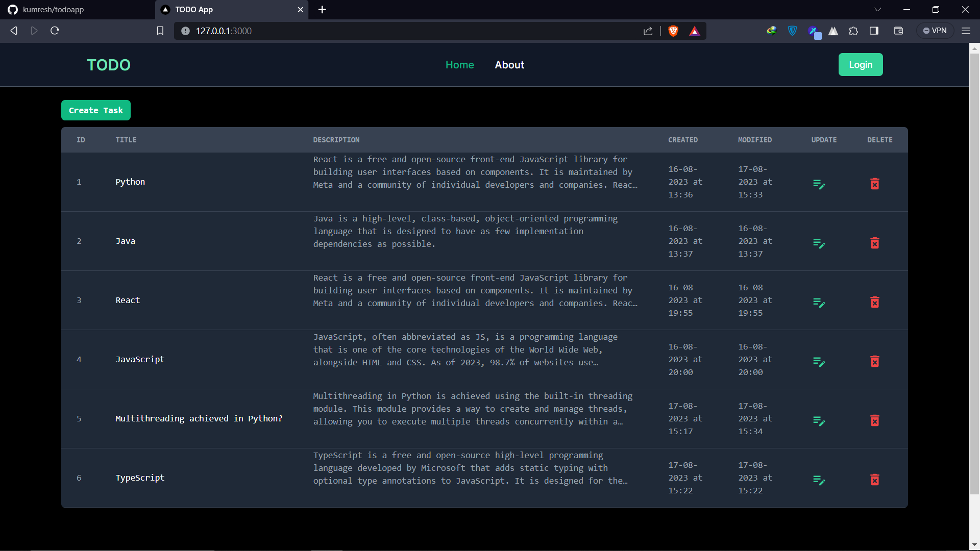The image size is (980, 551).
Task: Open the Brave hamburger menu
Action: (x=966, y=31)
